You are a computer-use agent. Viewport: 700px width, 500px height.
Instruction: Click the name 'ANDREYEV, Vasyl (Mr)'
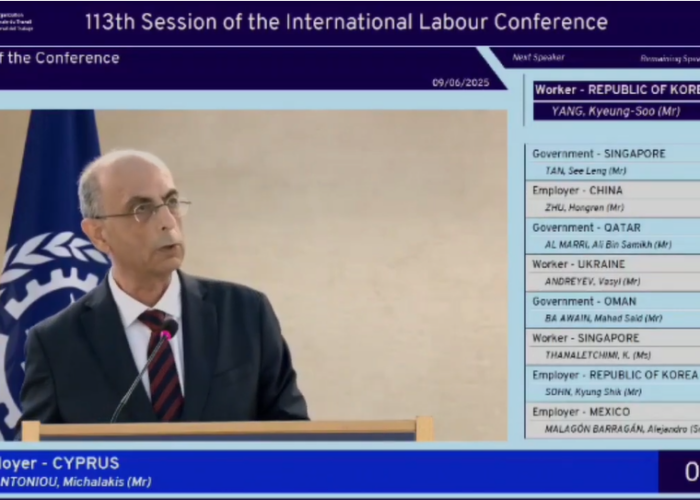[592, 282]
